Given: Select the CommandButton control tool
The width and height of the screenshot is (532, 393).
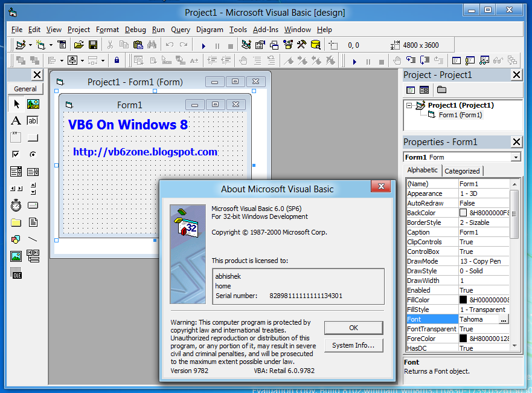Looking at the screenshot, I should pos(33,138).
